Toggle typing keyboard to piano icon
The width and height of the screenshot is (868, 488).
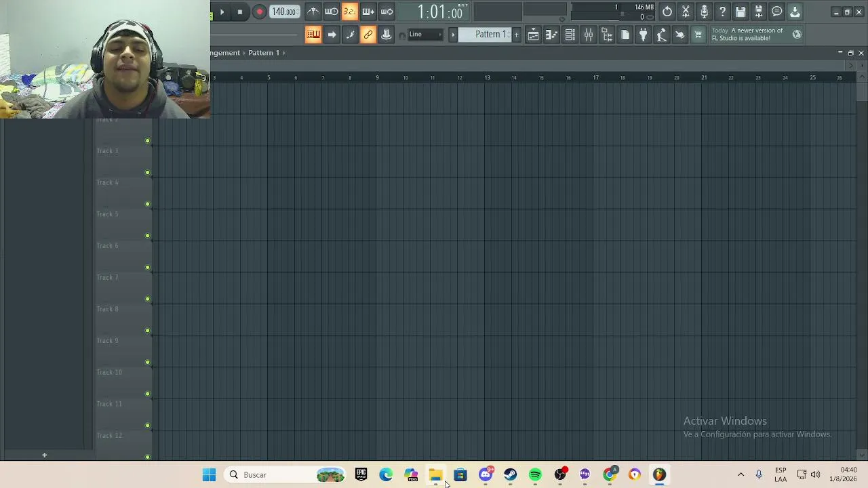coord(313,35)
